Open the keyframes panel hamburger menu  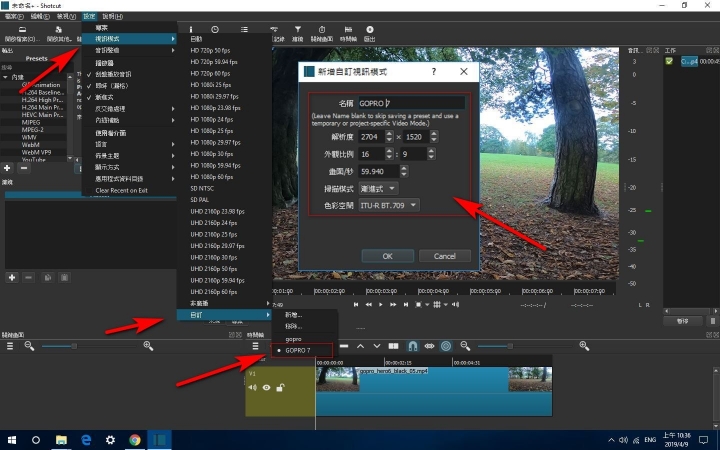pos(9,346)
